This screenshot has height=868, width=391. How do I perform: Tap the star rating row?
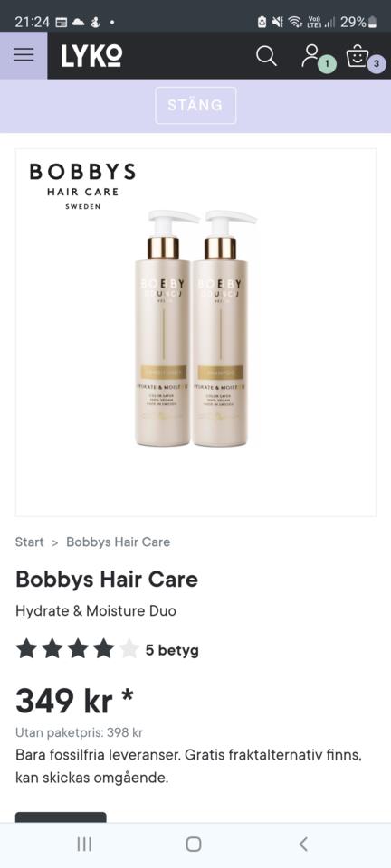(78, 649)
